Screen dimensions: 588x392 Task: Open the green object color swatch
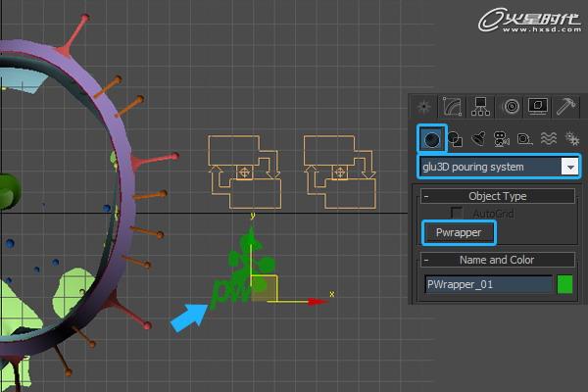565,284
